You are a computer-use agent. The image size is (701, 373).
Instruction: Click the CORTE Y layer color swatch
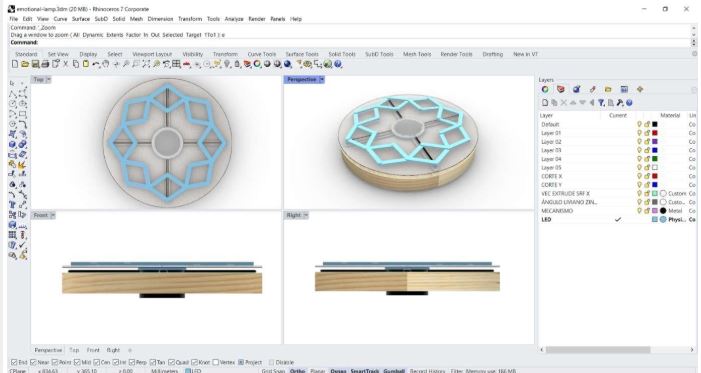[655, 185]
